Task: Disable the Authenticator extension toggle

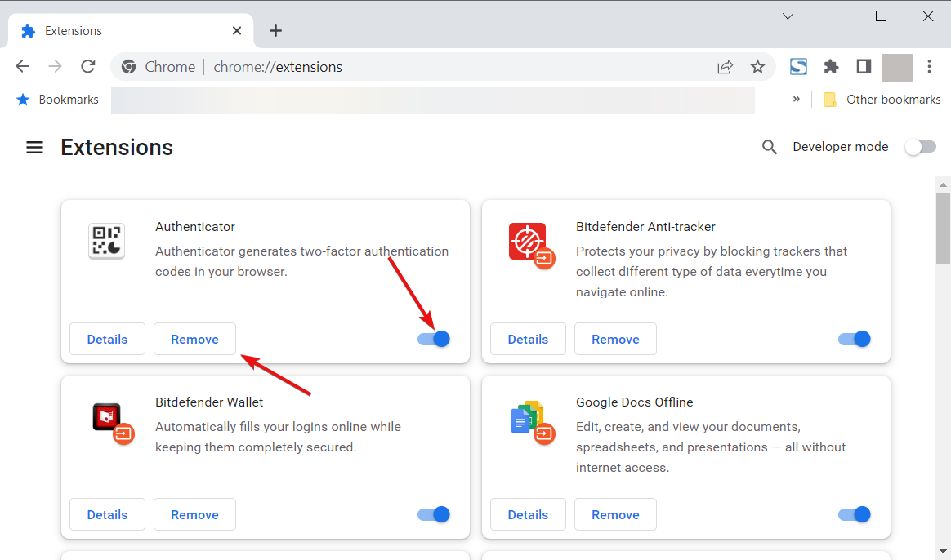Action: tap(434, 339)
